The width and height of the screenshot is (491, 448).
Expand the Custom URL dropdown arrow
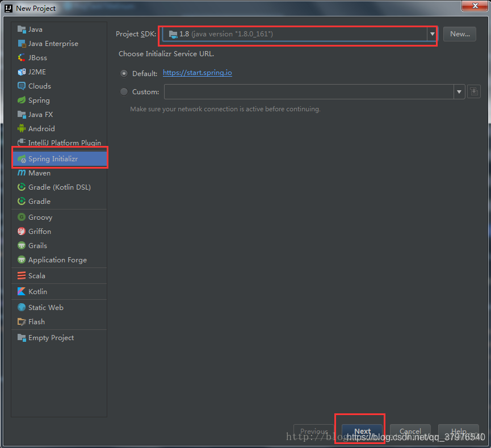tap(459, 92)
